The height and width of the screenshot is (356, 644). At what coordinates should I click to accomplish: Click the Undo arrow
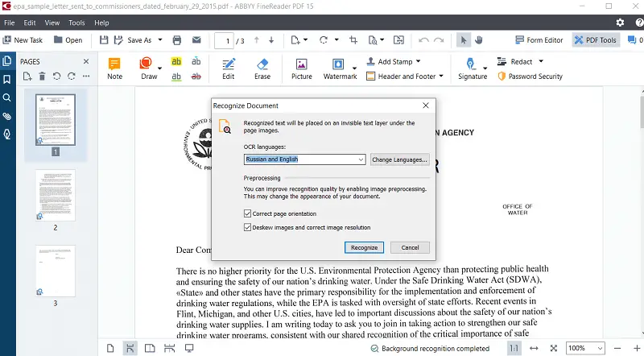coord(423,40)
